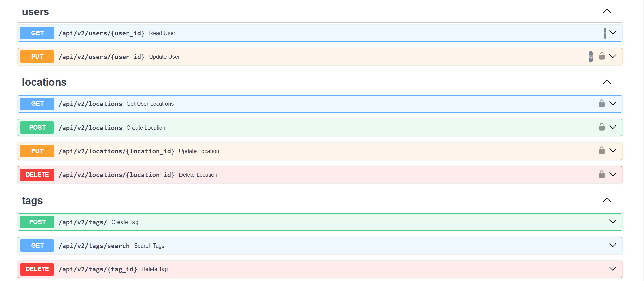Click the /api/v2/locations path in the GET row
644x281 pixels.
[x=90, y=104]
